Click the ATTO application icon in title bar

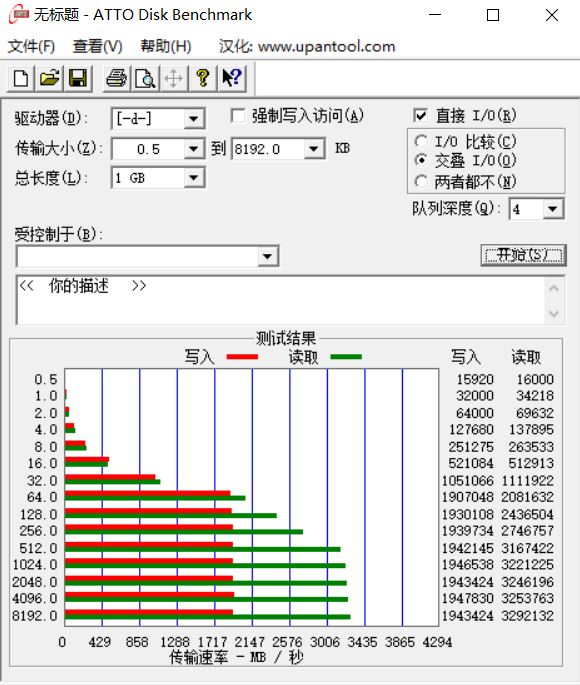pos(19,14)
